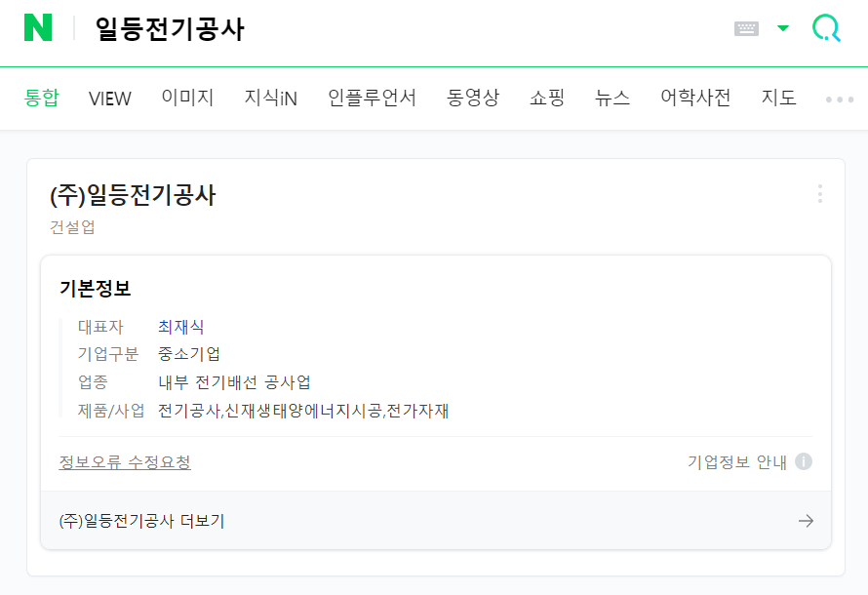Open the 이미지 tab
Viewport: 868px width, 595px height.
187,98
